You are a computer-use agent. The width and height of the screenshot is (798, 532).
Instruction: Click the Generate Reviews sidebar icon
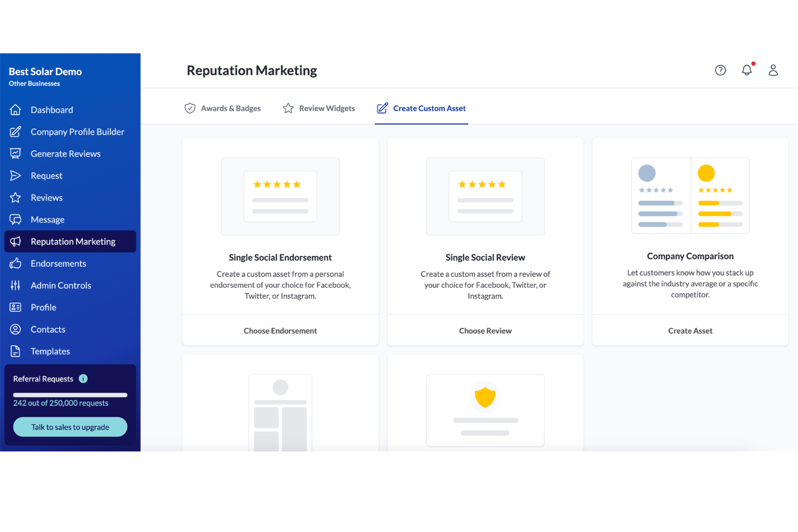point(16,154)
